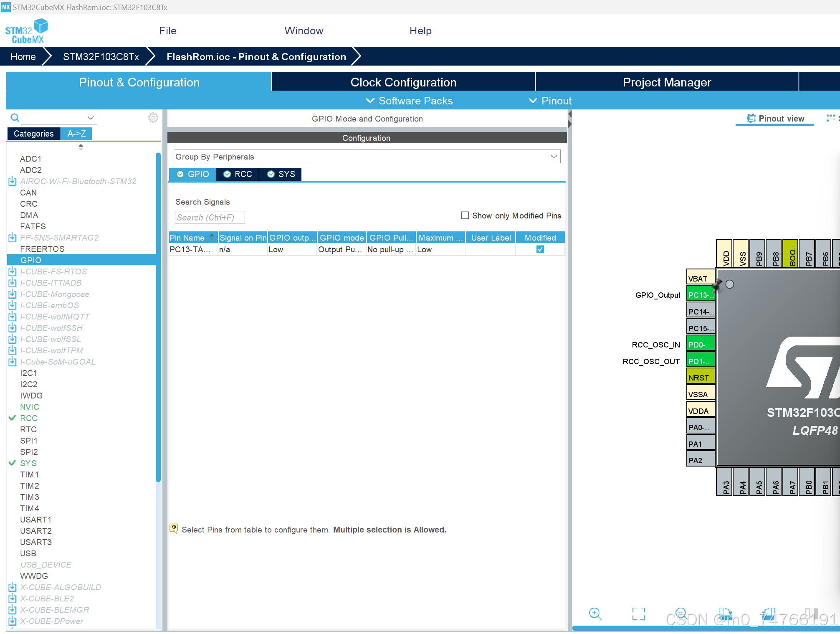Click the zoom-in icon below the chip view

coord(595,614)
